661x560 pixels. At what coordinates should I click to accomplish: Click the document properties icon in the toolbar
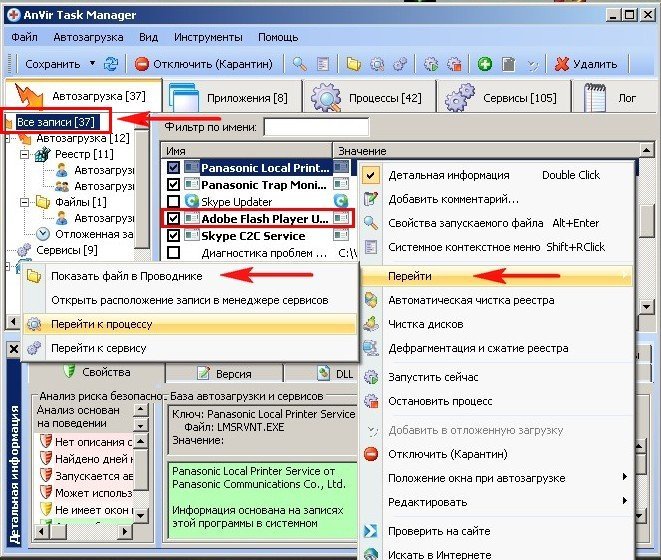click(x=323, y=64)
